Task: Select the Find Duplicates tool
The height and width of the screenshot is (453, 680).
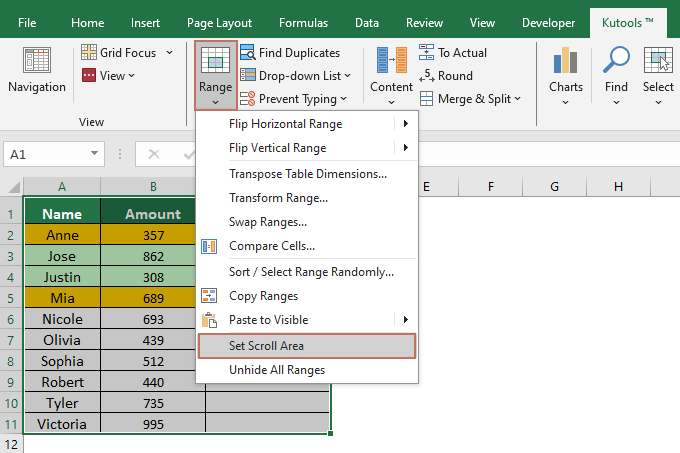Action: pos(289,52)
